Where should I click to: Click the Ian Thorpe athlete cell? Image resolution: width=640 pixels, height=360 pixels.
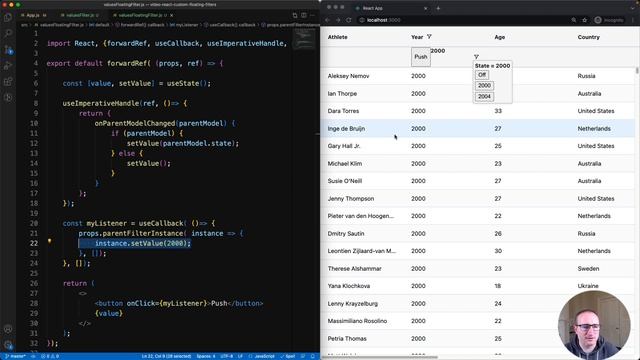pos(342,93)
